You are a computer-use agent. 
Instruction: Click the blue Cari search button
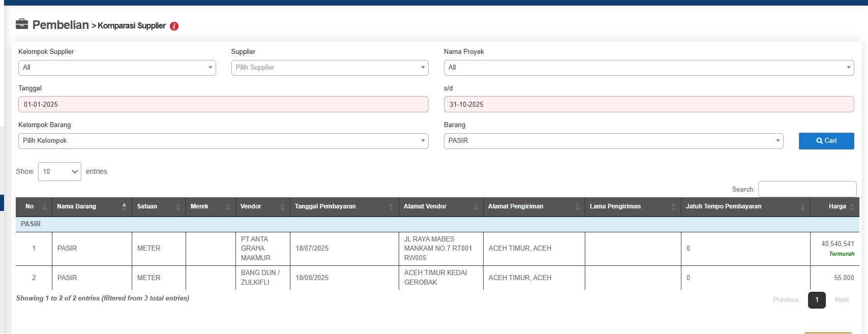click(826, 141)
